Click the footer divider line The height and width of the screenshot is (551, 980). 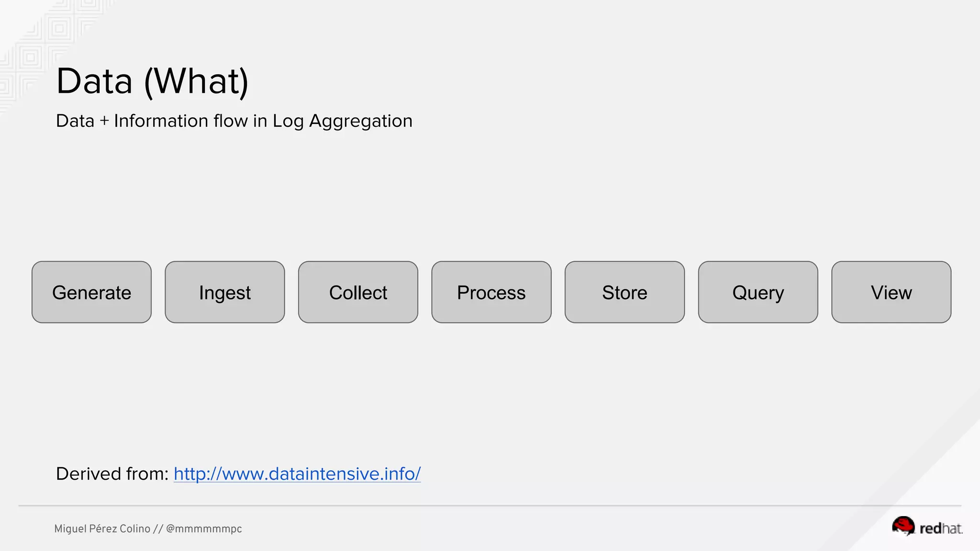(490, 505)
